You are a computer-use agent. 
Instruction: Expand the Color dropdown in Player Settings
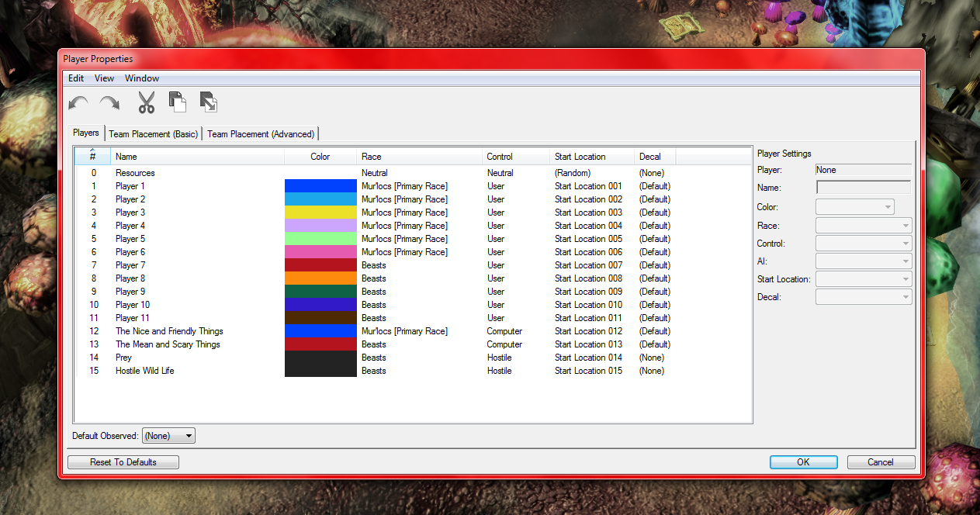[x=855, y=207]
